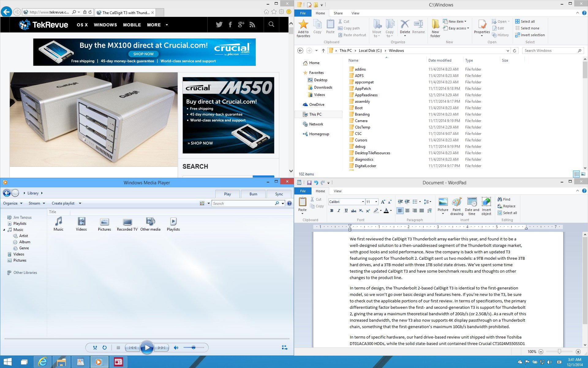This screenshot has height=368, width=588.
Task: Click Replace in WordPad Editing group
Action: point(506,206)
